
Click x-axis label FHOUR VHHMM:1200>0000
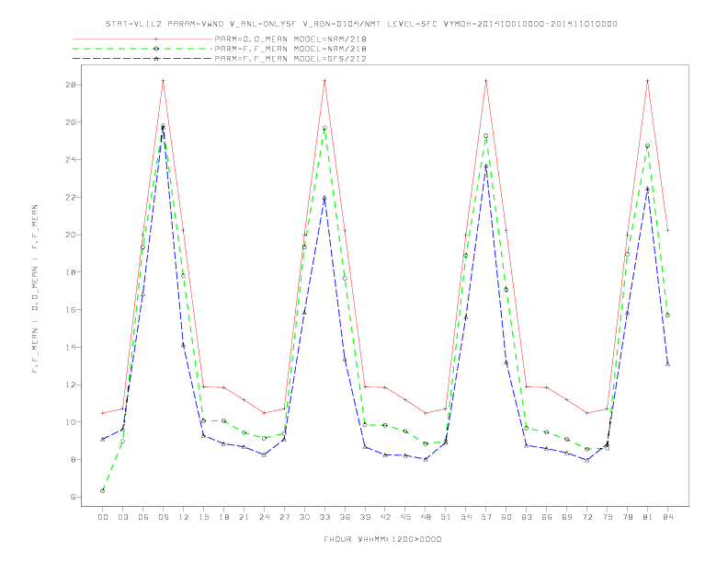coord(382,539)
